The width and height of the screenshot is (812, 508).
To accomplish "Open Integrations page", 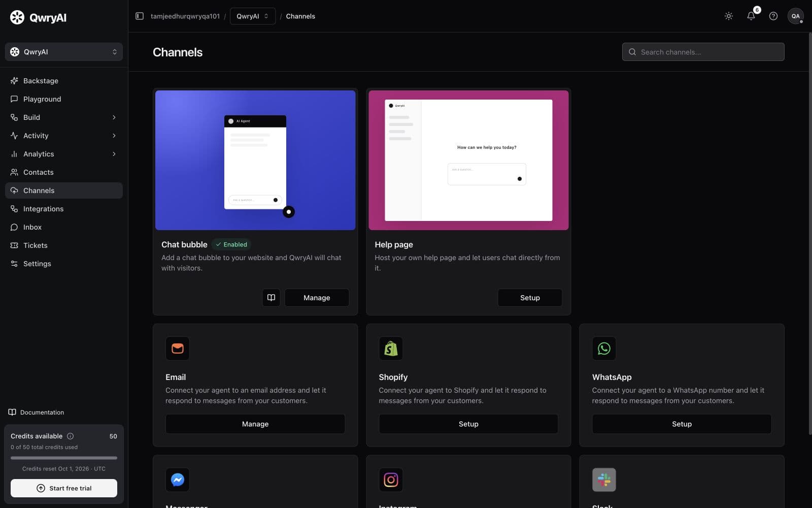I will coord(64,209).
